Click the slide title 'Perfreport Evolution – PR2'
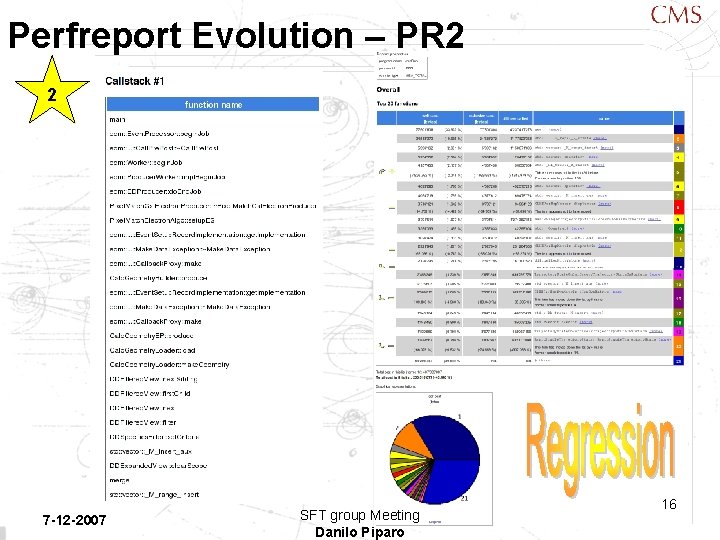 [x=236, y=35]
